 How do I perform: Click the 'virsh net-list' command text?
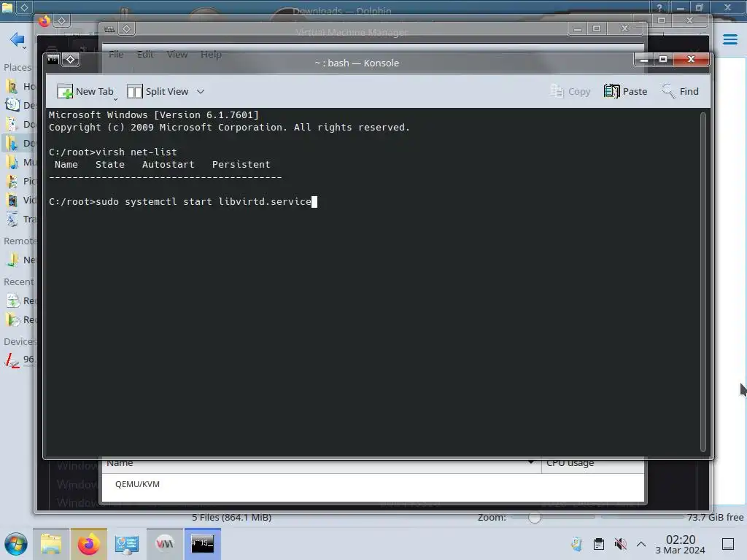point(136,152)
